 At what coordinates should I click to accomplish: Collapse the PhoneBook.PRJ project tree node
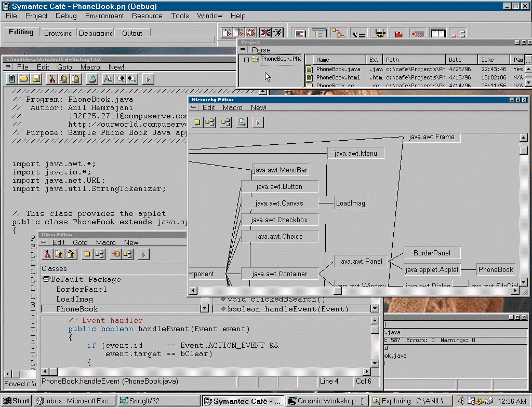[x=247, y=60]
